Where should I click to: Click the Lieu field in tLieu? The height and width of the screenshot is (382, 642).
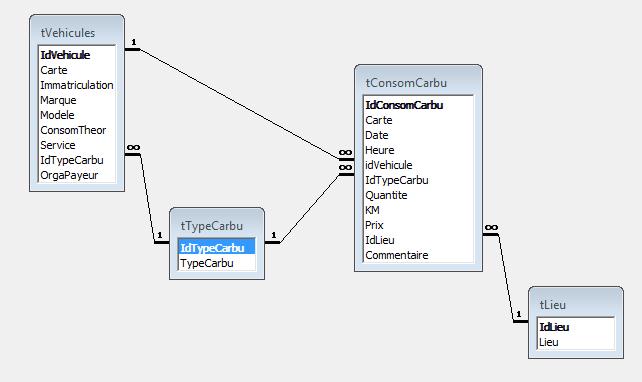(576, 342)
